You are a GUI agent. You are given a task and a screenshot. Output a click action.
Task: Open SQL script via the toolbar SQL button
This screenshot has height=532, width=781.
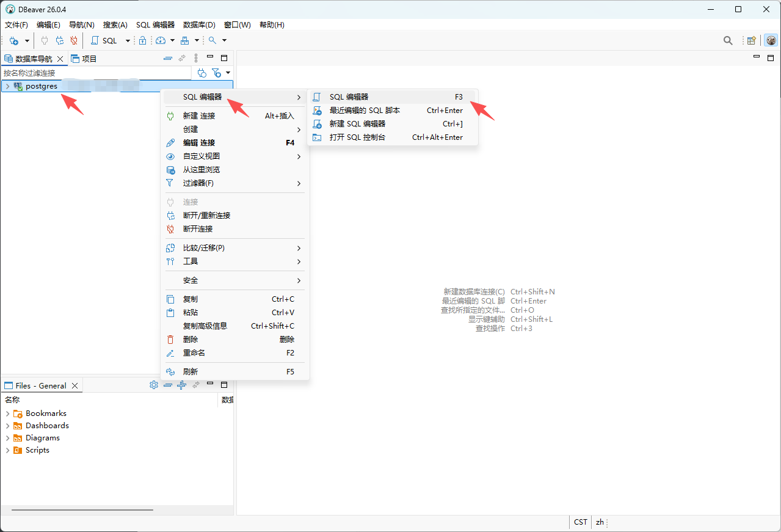tap(104, 40)
